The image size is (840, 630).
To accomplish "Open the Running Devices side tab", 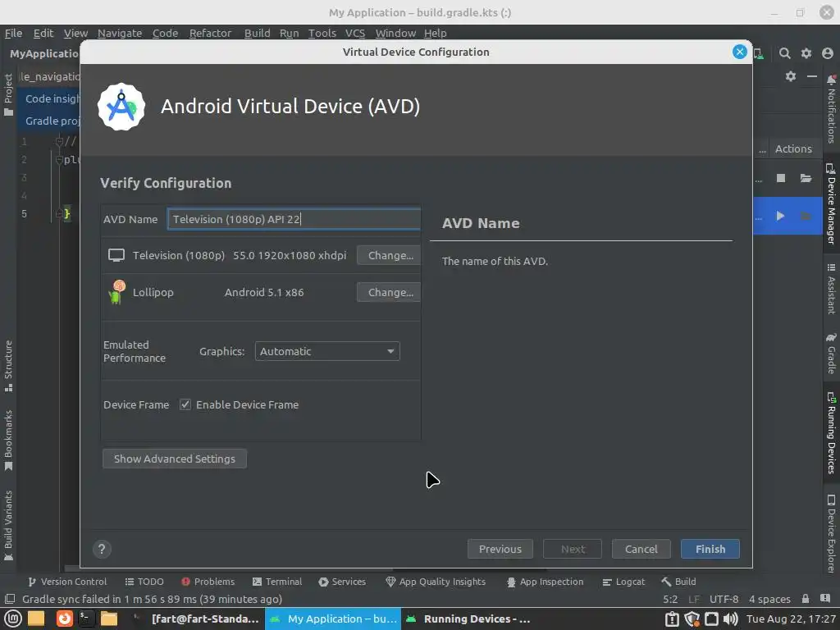I will coord(831,433).
